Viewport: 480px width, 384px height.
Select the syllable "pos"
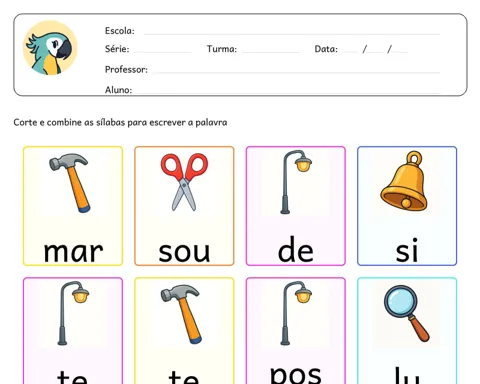tap(296, 374)
